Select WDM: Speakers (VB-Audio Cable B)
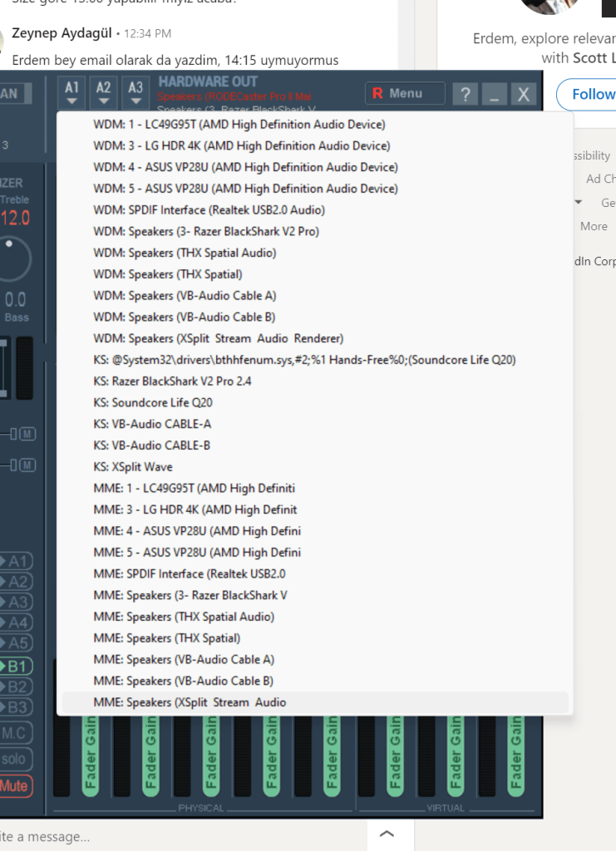This screenshot has height=851, width=616. 315,317
